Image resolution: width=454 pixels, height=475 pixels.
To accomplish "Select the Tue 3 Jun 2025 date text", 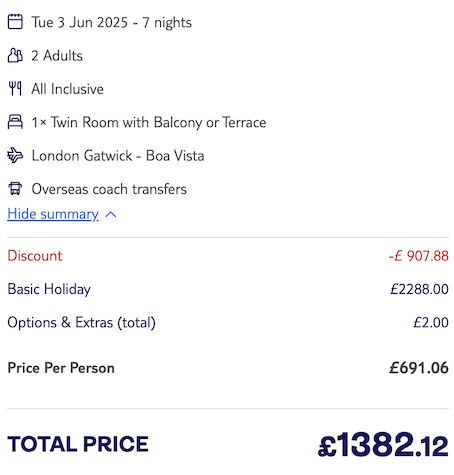I will coord(80,22).
